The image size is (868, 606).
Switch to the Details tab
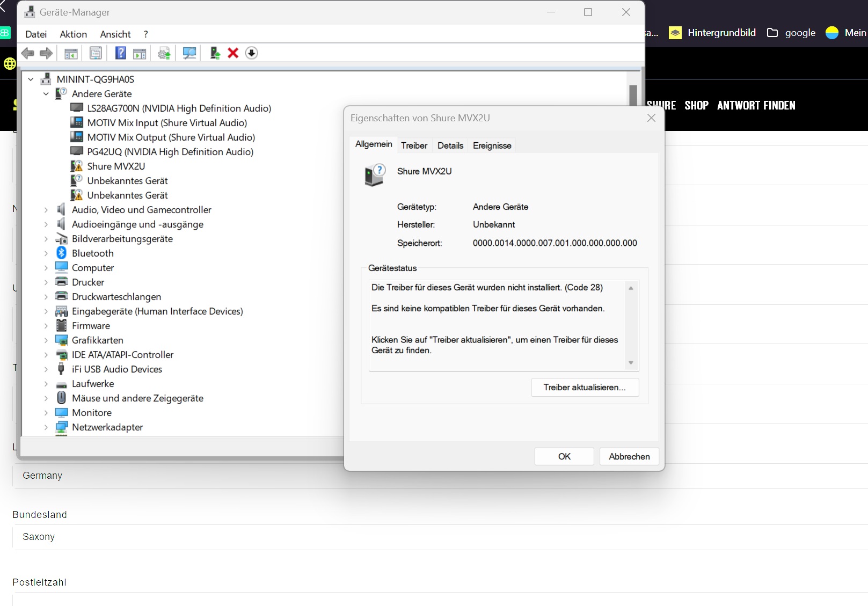(x=450, y=145)
